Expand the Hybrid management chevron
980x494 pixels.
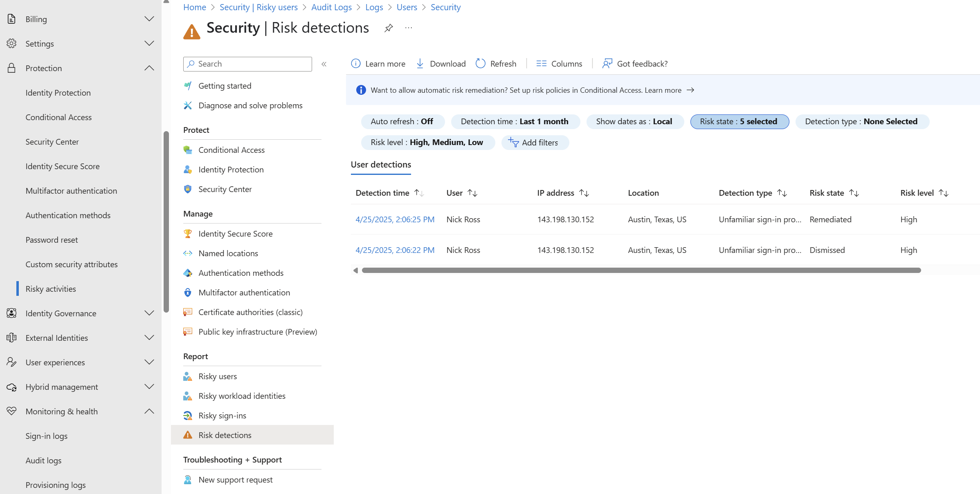[x=149, y=387]
